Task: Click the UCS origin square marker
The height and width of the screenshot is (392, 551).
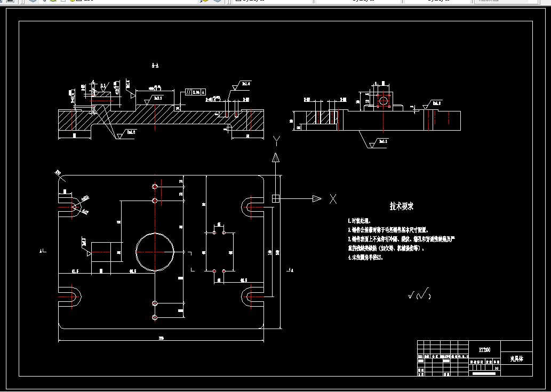Action: point(276,199)
